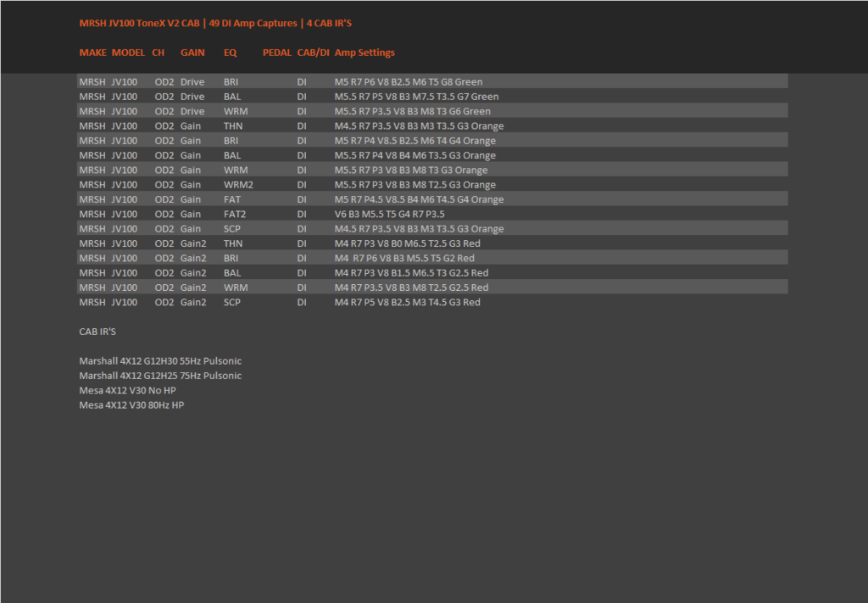Click the "FAT2" EQ cell

[x=235, y=214]
